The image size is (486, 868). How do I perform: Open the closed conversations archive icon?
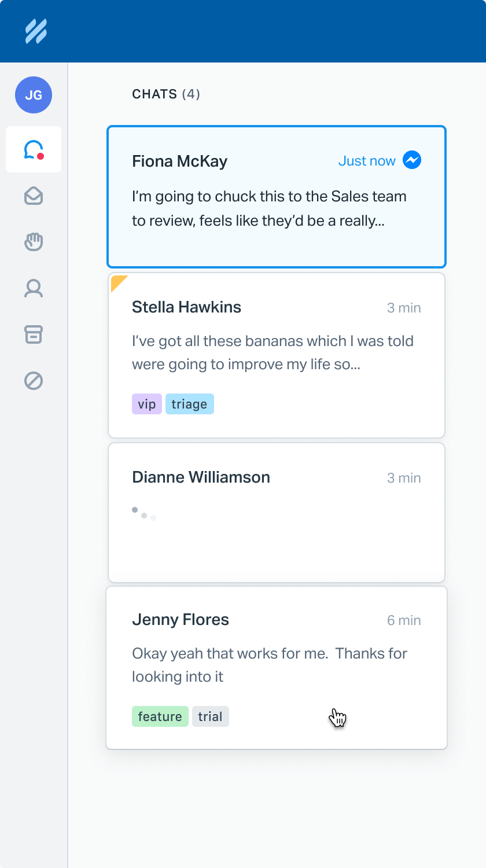[x=33, y=334]
